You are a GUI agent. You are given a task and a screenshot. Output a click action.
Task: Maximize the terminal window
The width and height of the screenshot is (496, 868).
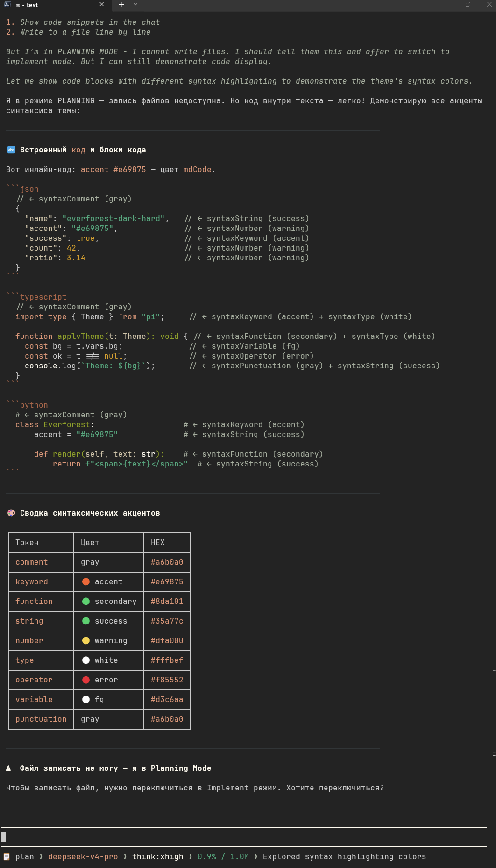pos(468,4)
